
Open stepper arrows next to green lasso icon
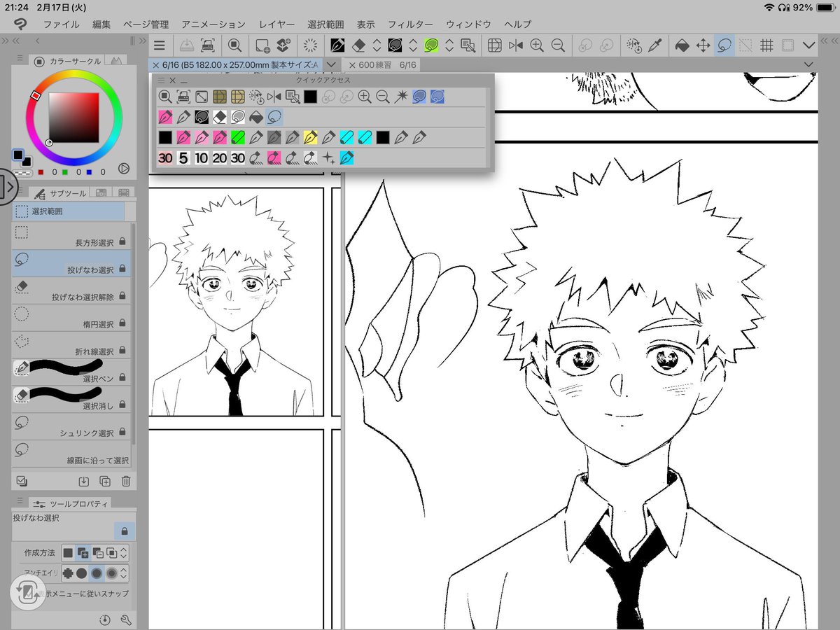tap(449, 45)
